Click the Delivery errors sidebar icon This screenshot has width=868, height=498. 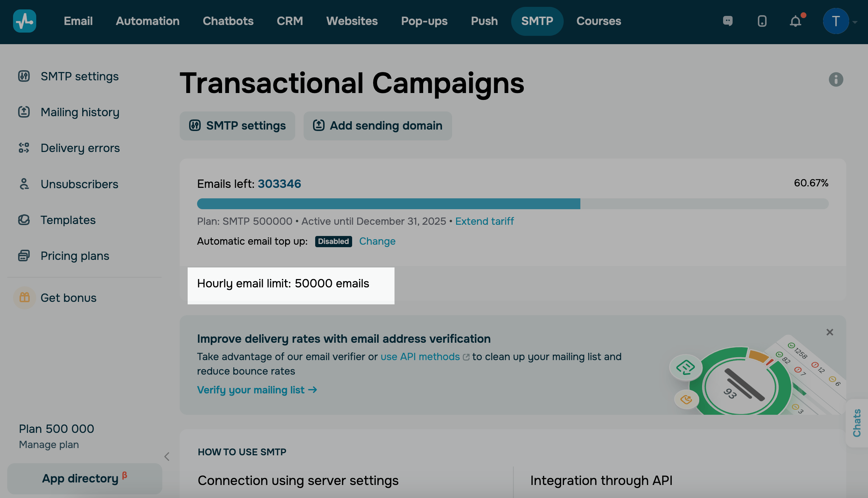pyautogui.click(x=24, y=148)
